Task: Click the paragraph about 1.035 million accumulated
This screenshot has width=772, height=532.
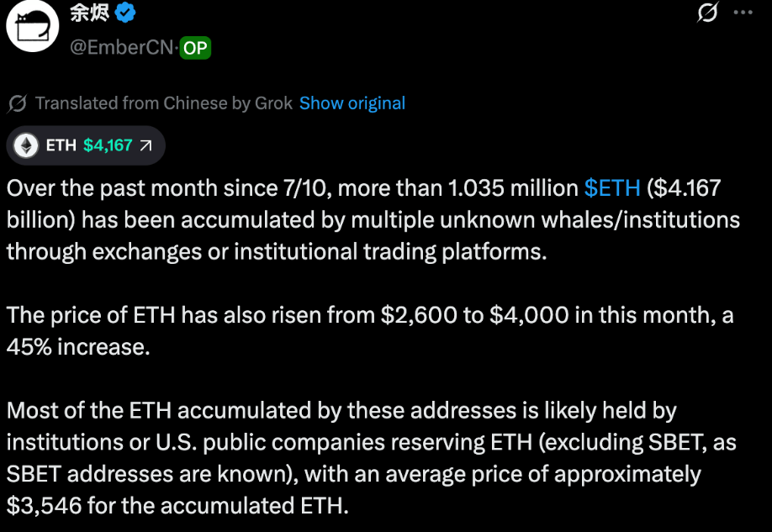Action: pos(373,220)
